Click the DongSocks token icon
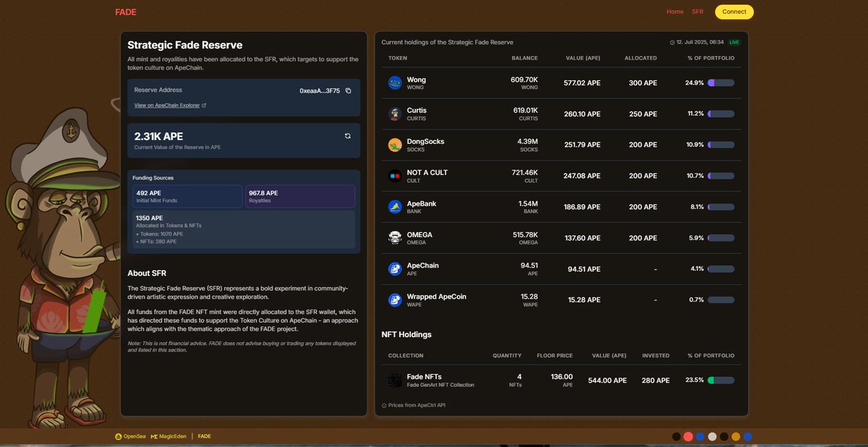Image resolution: width=868 pixels, height=447 pixels. coord(395,145)
